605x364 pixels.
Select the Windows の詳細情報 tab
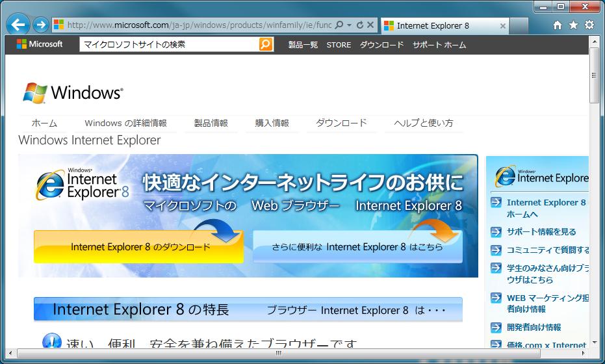coord(126,123)
